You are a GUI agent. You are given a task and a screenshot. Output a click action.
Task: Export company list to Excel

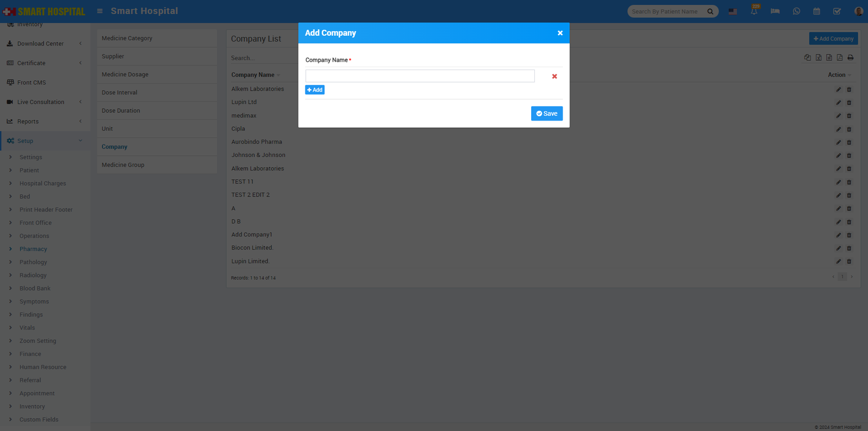[x=819, y=58]
